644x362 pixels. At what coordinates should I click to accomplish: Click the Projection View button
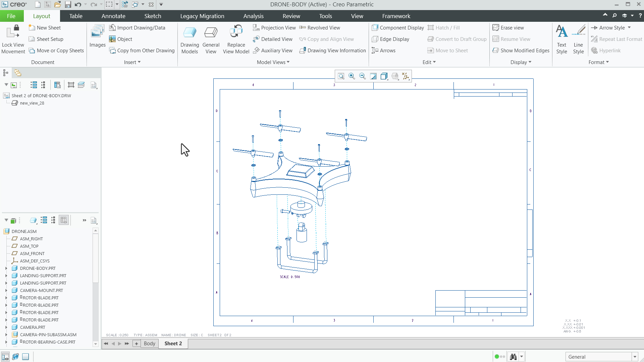274,27
